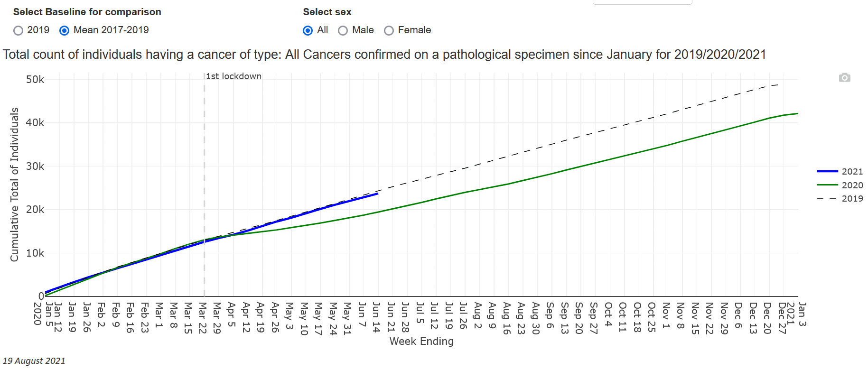868x370 pixels.
Task: Choose Mean 2017-2019 as baseline
Action: click(x=65, y=31)
